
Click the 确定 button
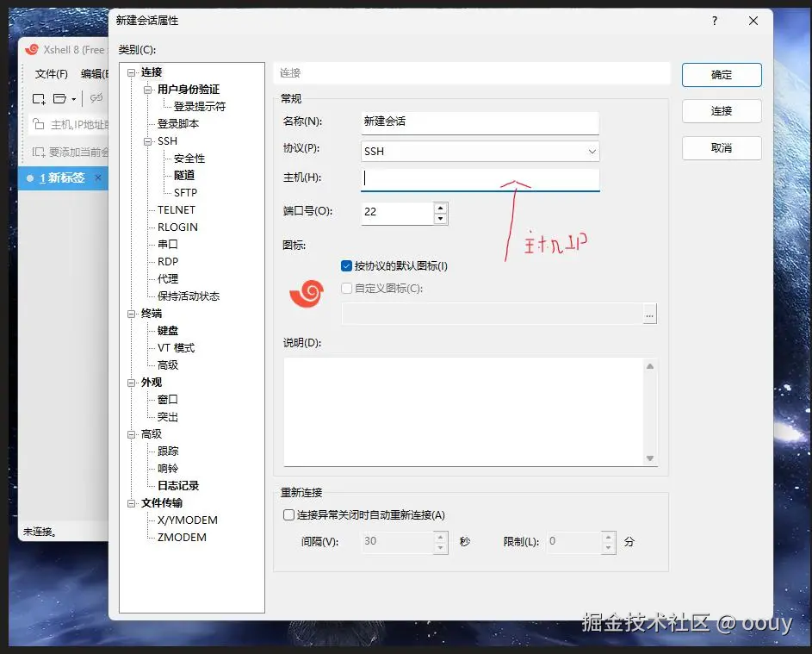pyautogui.click(x=722, y=75)
